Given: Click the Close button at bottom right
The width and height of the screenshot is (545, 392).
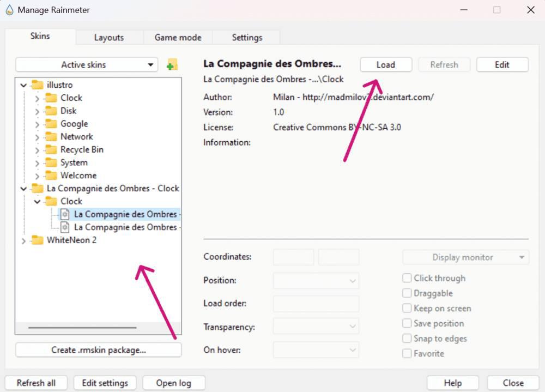Looking at the screenshot, I should pyautogui.click(x=513, y=383).
